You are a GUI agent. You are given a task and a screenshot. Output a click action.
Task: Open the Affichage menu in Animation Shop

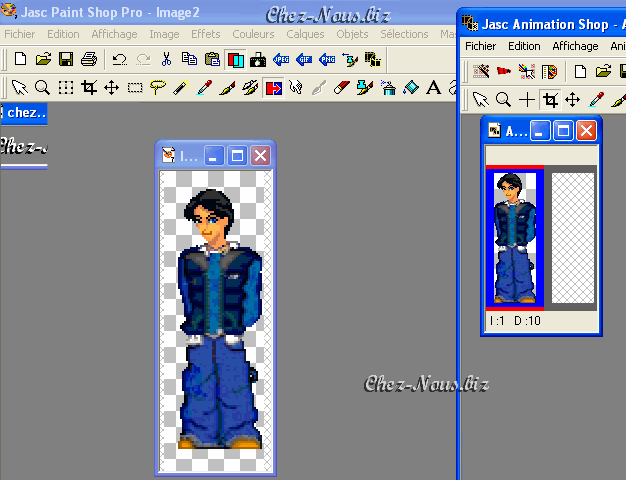tap(575, 46)
